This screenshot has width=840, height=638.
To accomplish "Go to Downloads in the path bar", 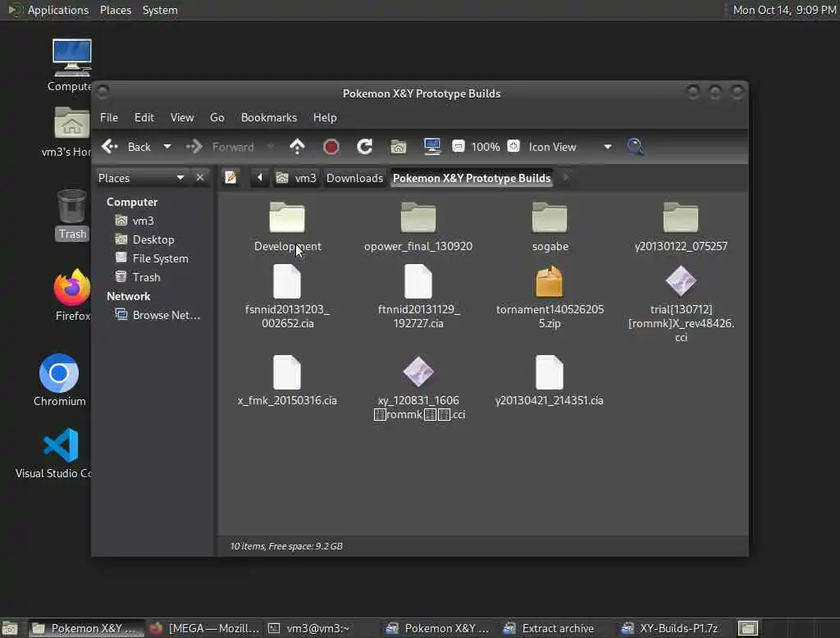I will (354, 178).
